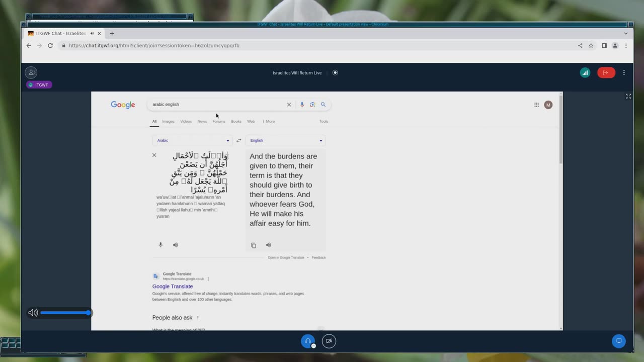
Task: Open the Google Translate result title
Action: 173,286
